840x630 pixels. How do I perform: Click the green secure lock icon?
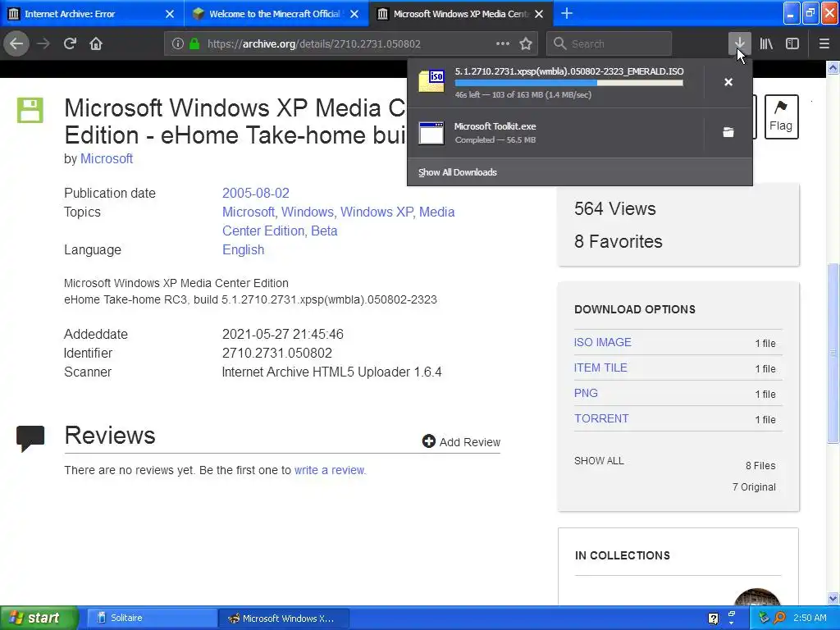coord(194,44)
